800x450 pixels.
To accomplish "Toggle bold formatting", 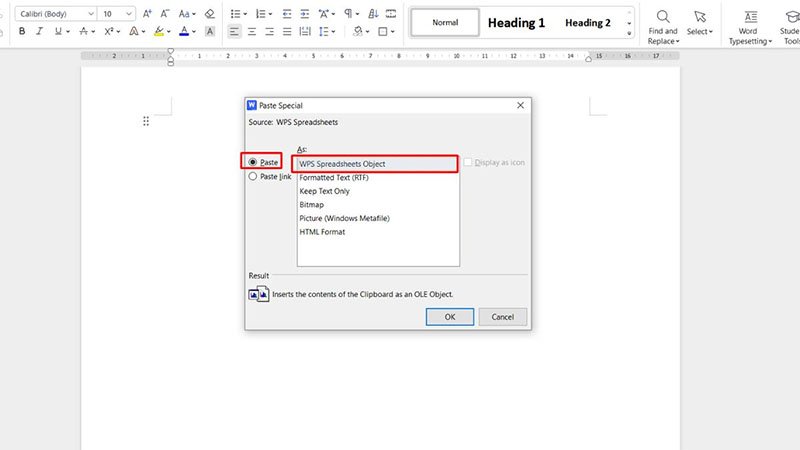I will (x=22, y=32).
